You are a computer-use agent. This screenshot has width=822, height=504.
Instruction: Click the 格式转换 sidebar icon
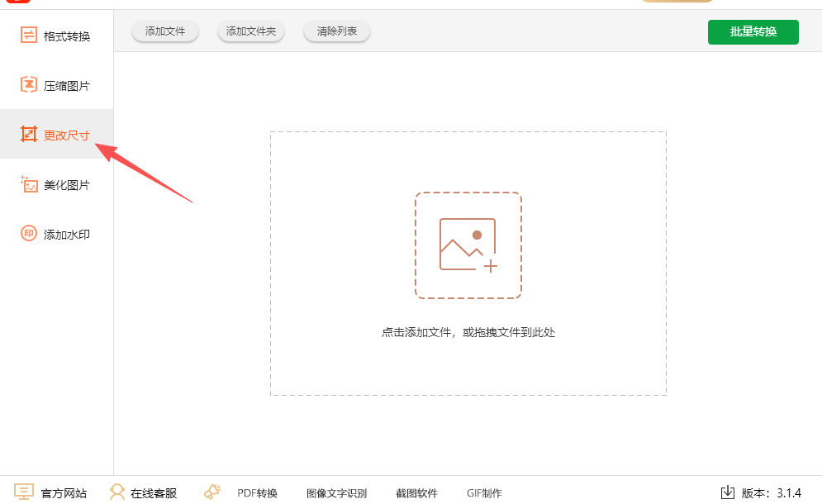(x=28, y=36)
